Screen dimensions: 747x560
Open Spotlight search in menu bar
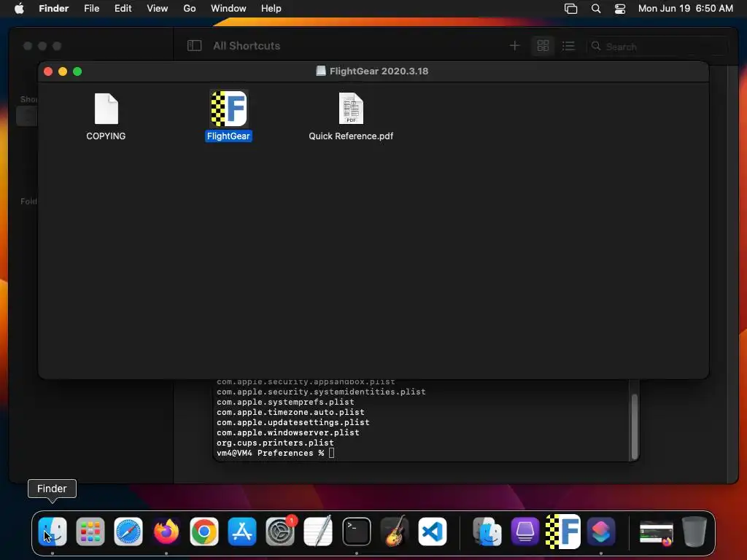coord(596,8)
